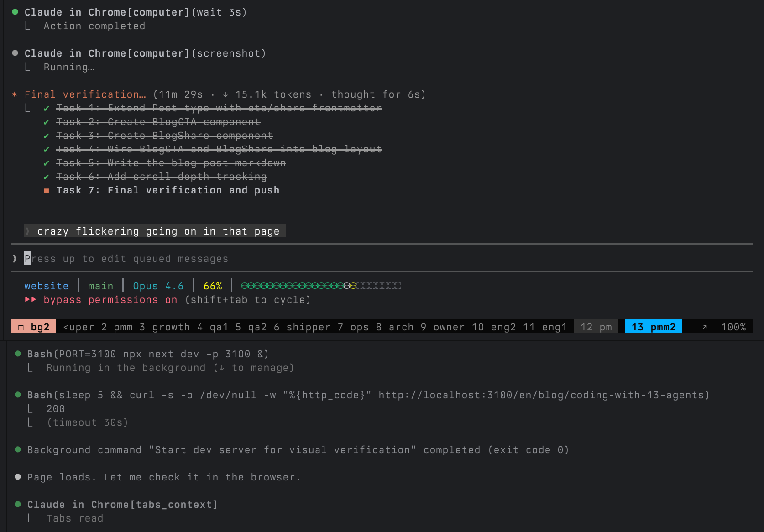
Task: Click the ↗ arrow beside 100% in status bar
Action: (705, 327)
